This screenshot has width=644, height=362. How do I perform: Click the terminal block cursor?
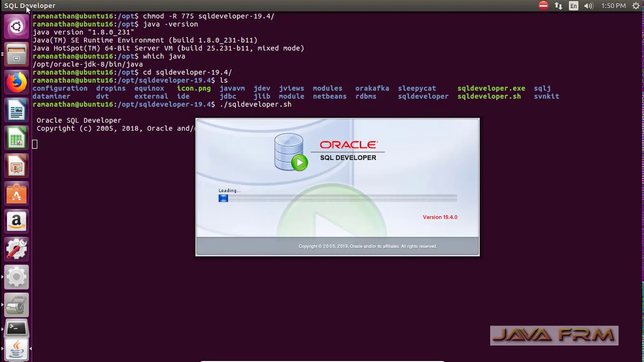coord(35,145)
